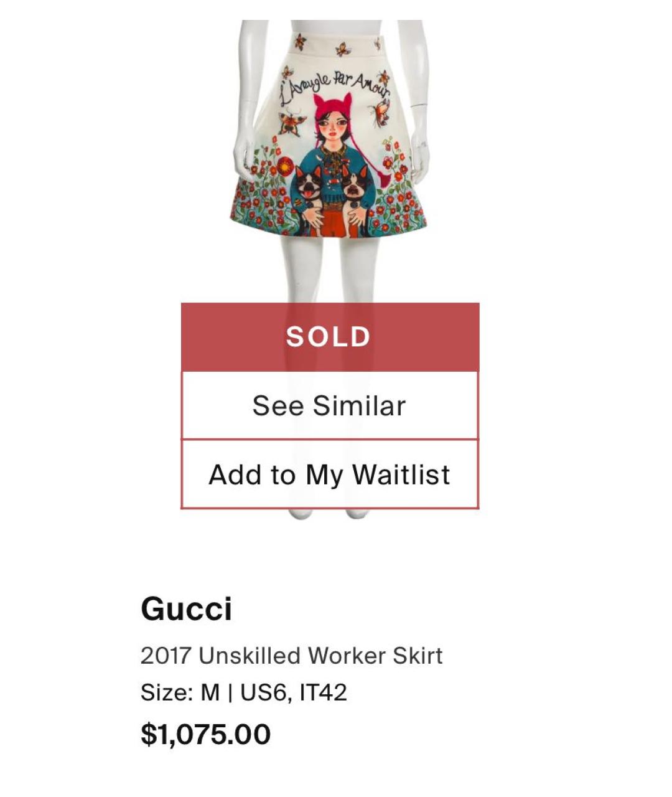Click the $1,075.00 price
The height and width of the screenshot is (797, 672).
[205, 734]
